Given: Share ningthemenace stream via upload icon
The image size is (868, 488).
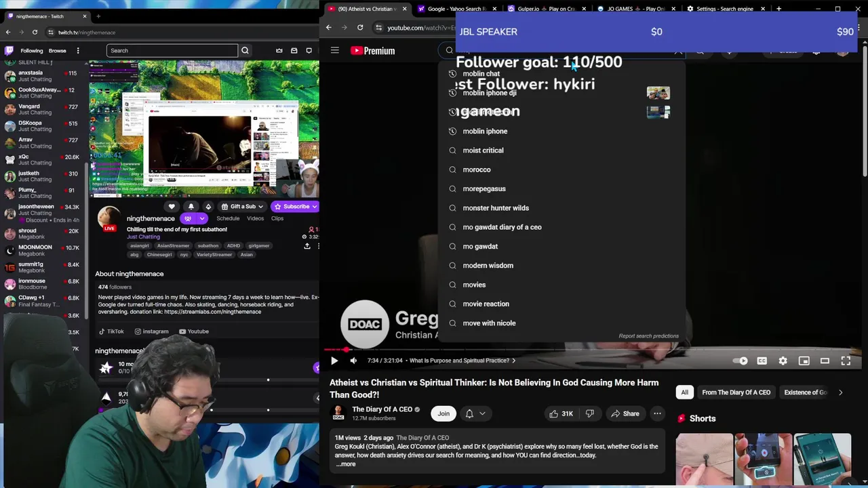Looking at the screenshot, I should pos(307,246).
